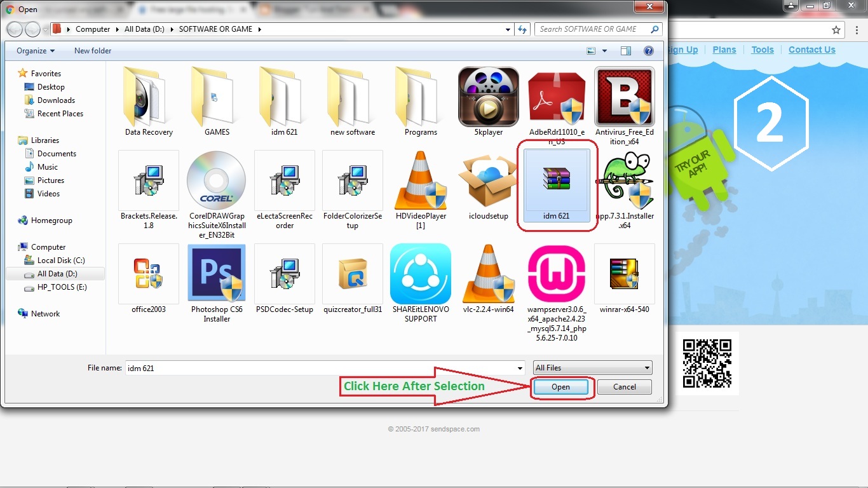868x488 pixels.
Task: Select the office2003 icon
Action: [148, 274]
